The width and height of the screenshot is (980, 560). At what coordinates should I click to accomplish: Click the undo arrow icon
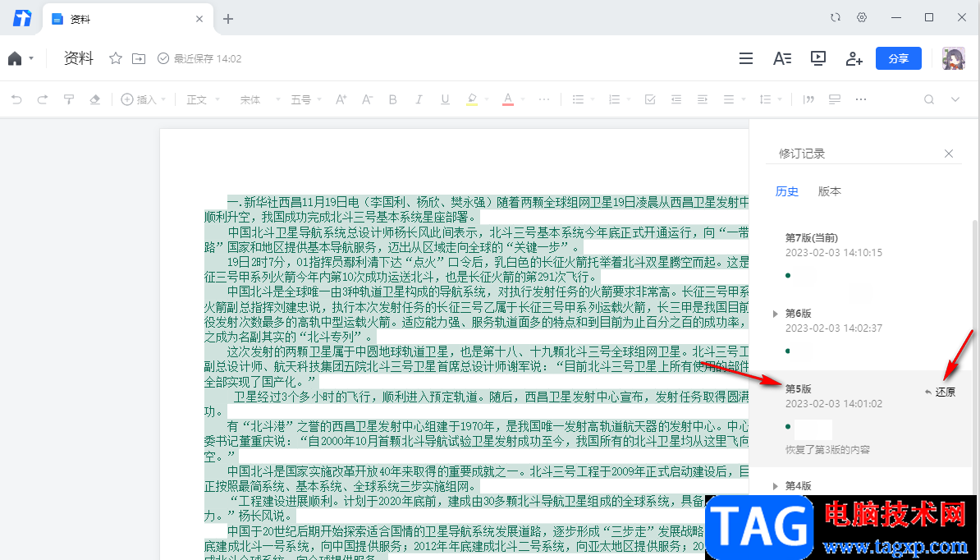point(17,99)
